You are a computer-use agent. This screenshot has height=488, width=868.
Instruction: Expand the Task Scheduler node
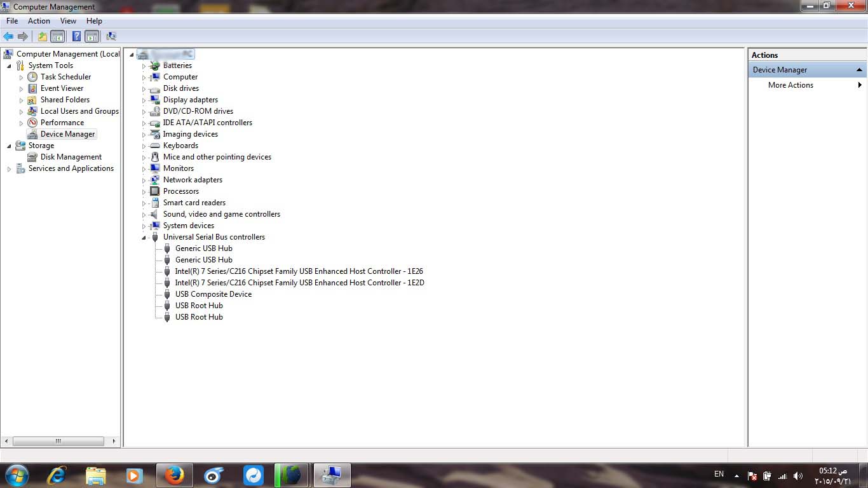(x=21, y=77)
